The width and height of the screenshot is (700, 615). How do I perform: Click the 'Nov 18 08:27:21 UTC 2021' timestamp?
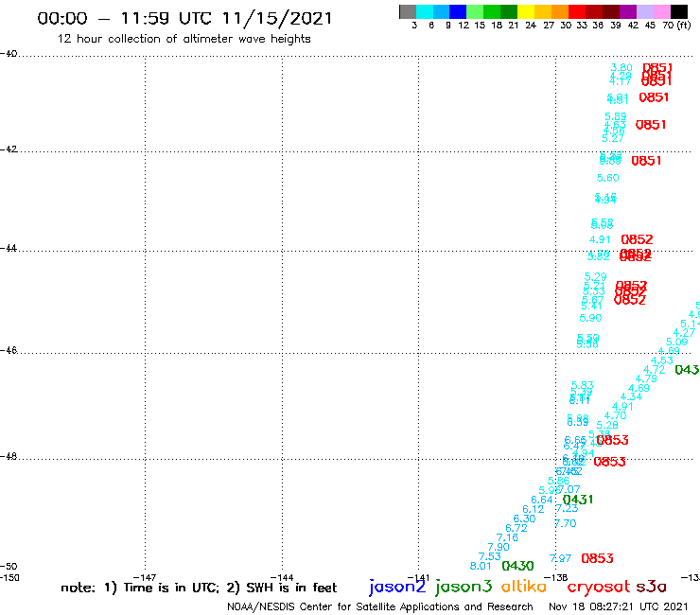(x=619, y=606)
